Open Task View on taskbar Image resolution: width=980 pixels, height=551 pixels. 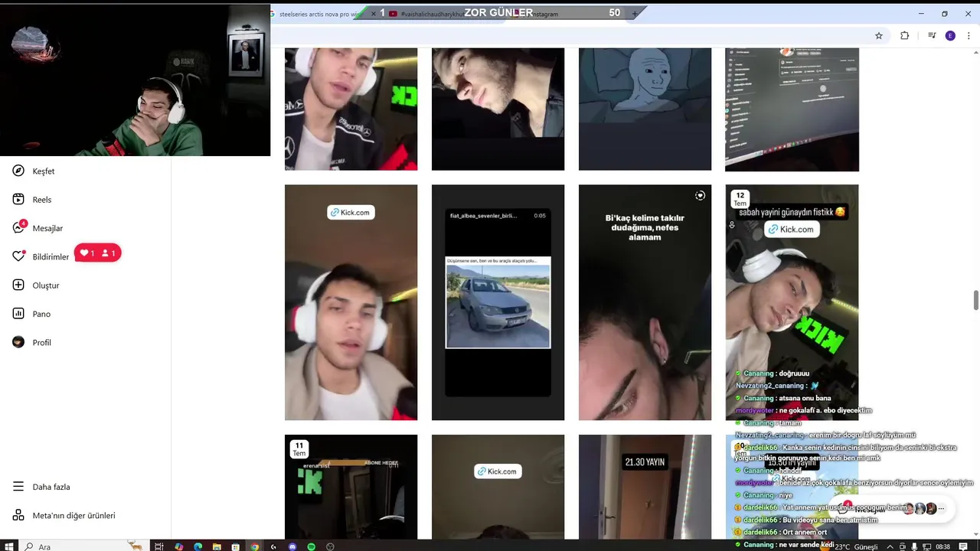(x=159, y=546)
